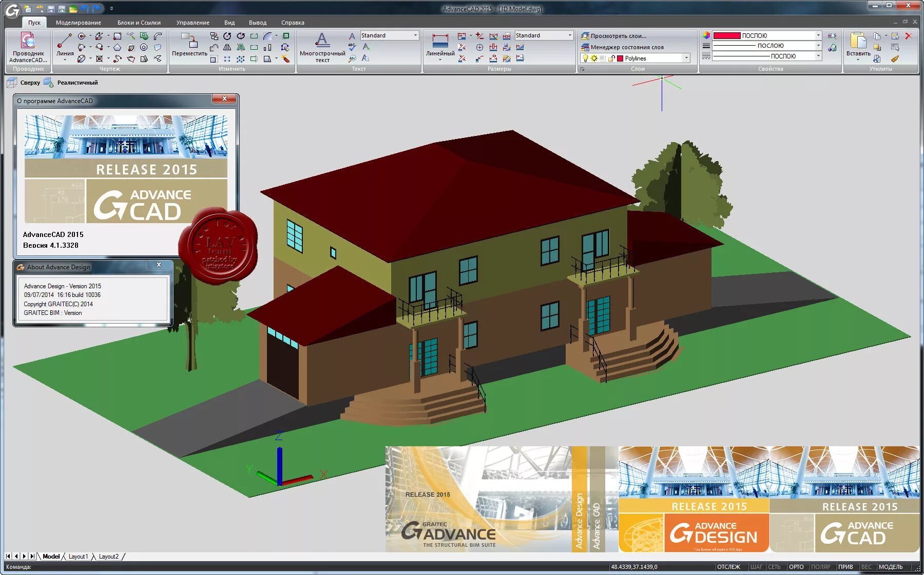
Task: Toggle the padlock to lock Polylines layer
Action: tap(611, 58)
